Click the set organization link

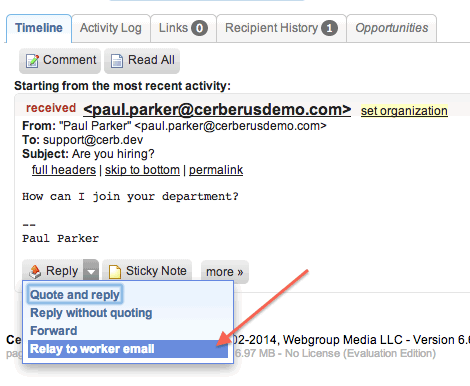click(x=404, y=111)
